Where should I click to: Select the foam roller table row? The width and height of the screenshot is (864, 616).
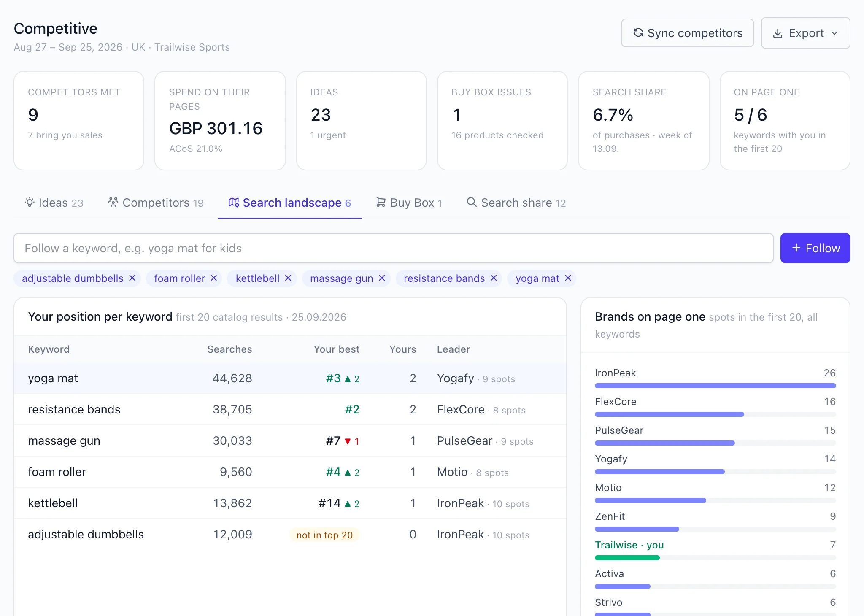pos(290,472)
